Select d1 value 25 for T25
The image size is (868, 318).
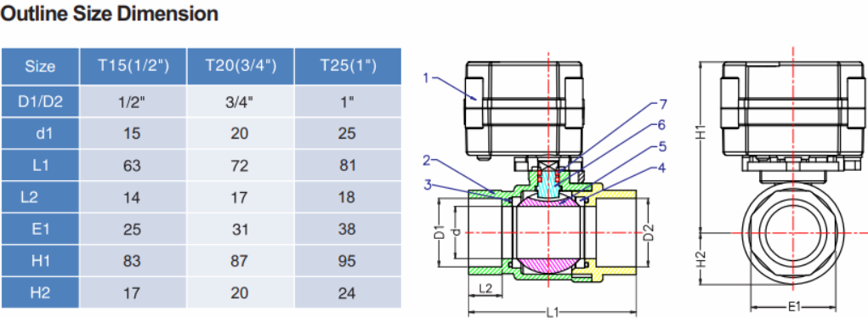348,133
